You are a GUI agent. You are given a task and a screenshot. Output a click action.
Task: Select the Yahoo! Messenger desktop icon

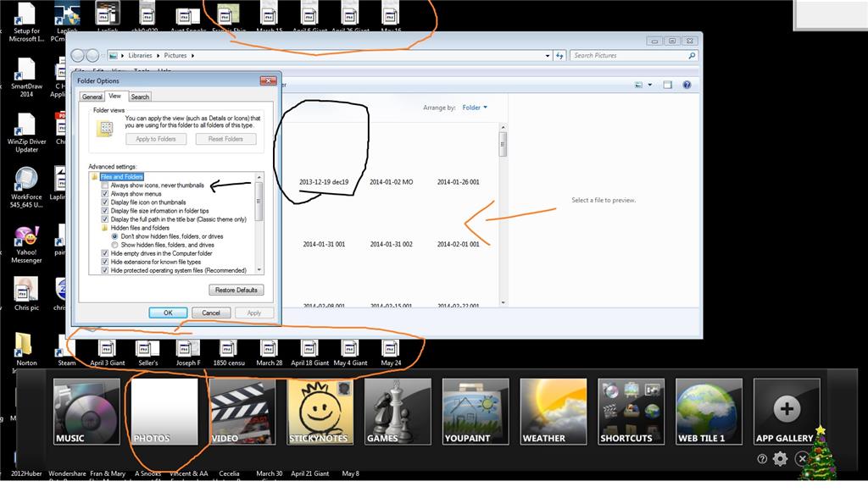tap(26, 245)
